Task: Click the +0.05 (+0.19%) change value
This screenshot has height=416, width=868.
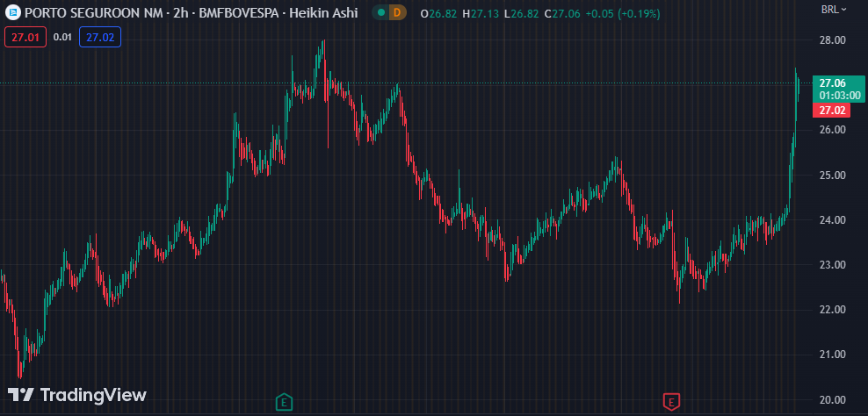Action: 622,14
